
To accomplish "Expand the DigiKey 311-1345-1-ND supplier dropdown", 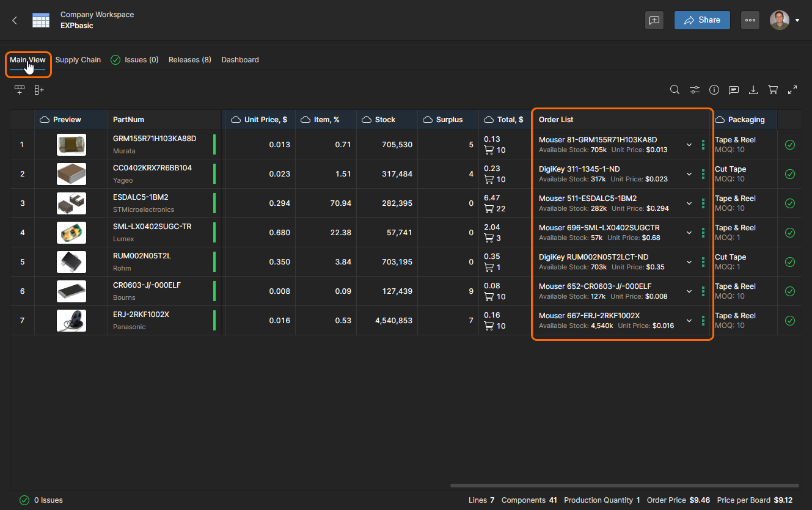I will point(689,174).
